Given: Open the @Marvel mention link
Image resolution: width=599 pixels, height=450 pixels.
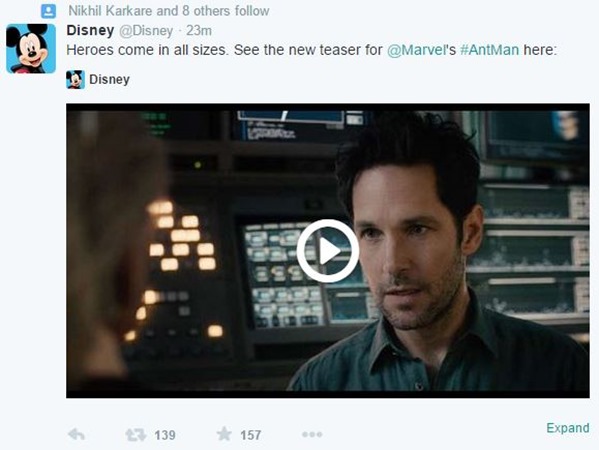Looking at the screenshot, I should (x=416, y=50).
